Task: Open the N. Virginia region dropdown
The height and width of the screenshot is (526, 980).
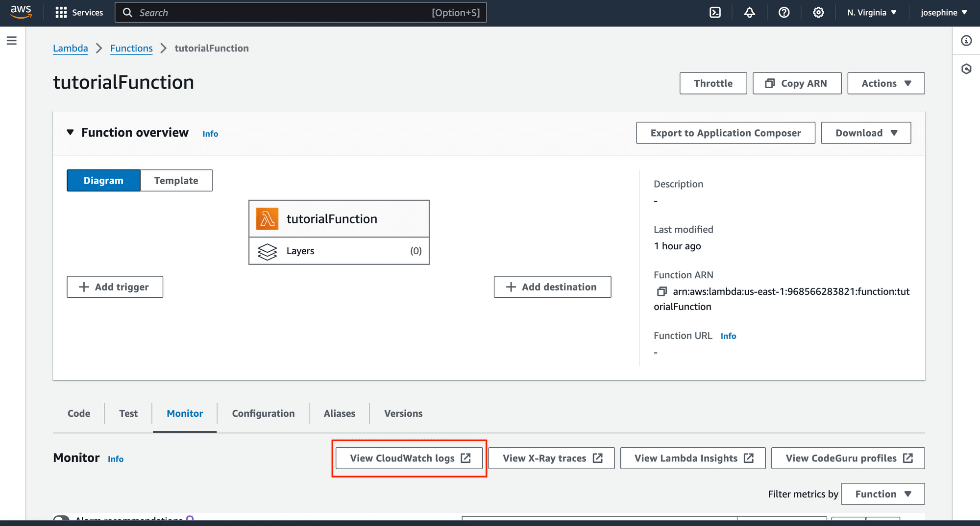Action: click(872, 13)
